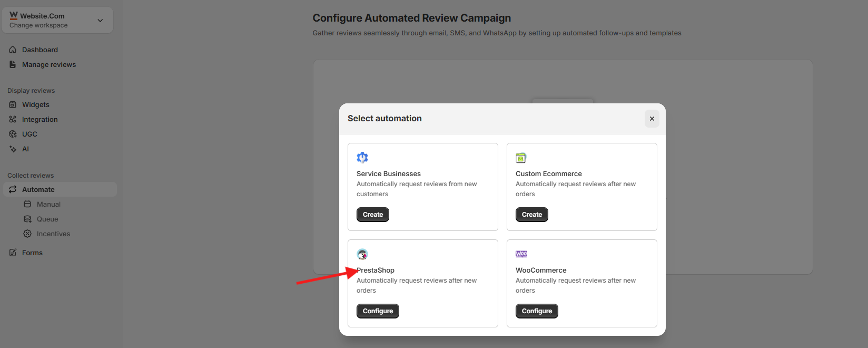Screen dimensions: 868x348
Task: Click the WooCommerce logo icon
Action: 521,254
